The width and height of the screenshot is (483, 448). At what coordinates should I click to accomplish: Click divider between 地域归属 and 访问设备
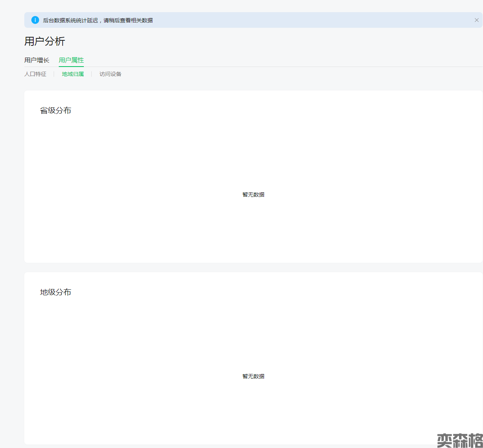pos(92,74)
